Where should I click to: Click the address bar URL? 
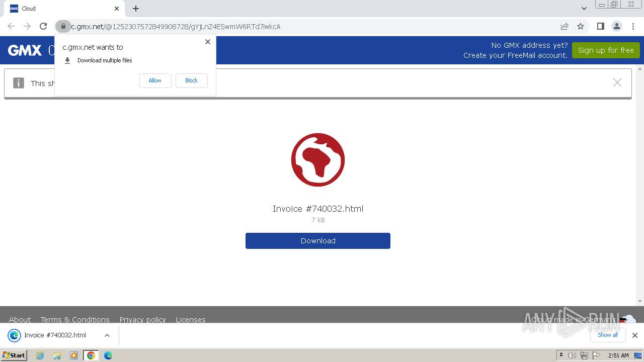[176, 27]
